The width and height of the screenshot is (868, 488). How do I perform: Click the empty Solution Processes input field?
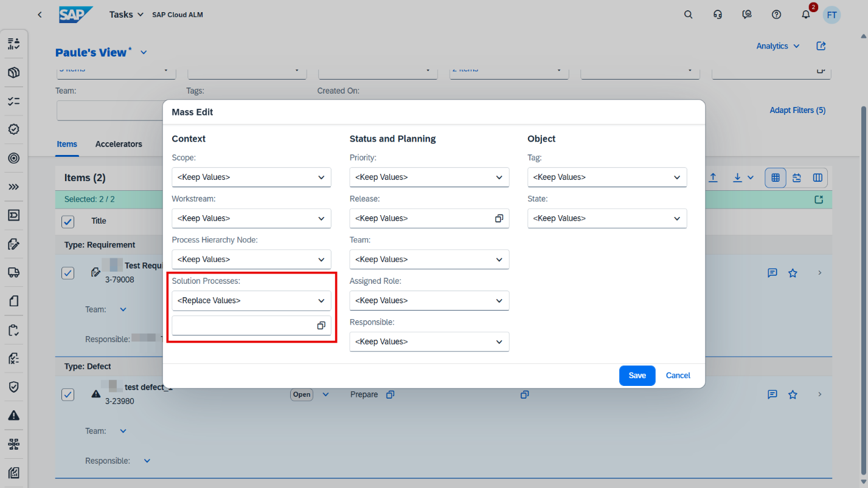point(243,326)
